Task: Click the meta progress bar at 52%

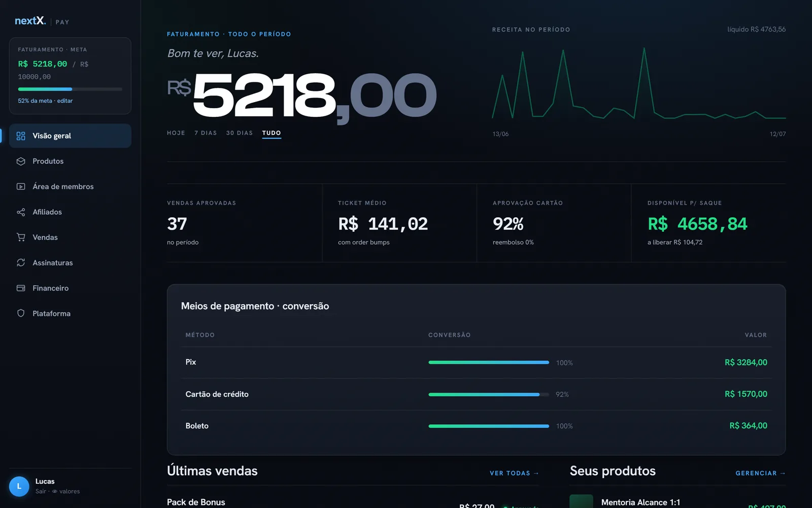Action: click(x=70, y=89)
